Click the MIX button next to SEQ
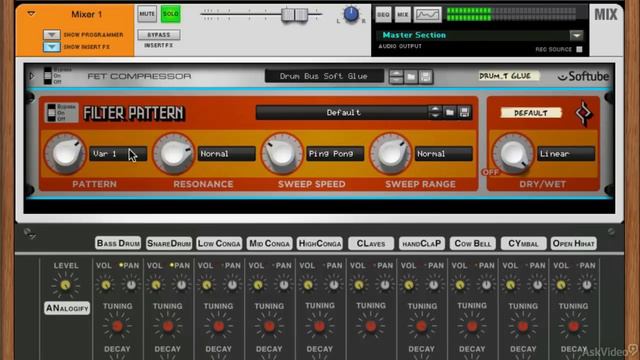Viewport: 640px width, 360px height. (402, 15)
